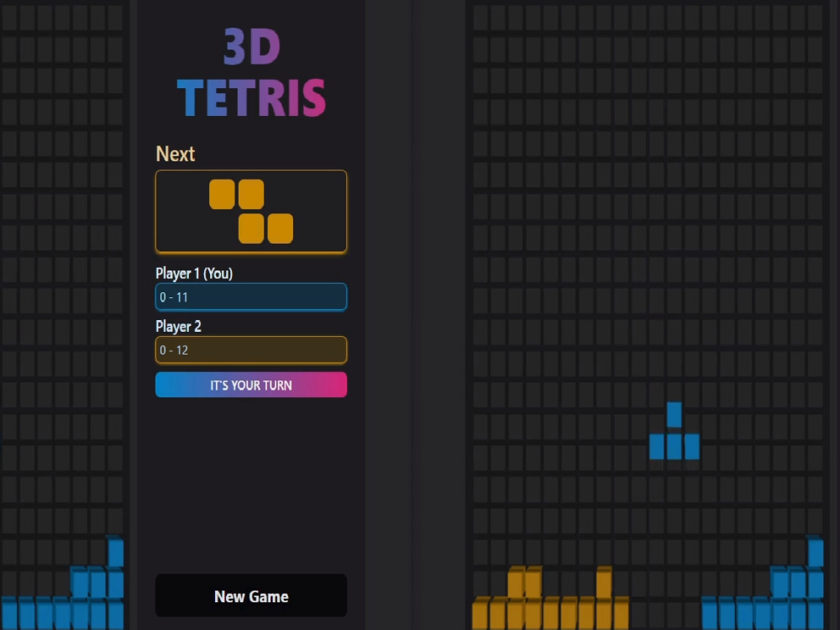Viewport: 840px width, 630px height.
Task: Click the "Next" heading text
Action: [176, 154]
